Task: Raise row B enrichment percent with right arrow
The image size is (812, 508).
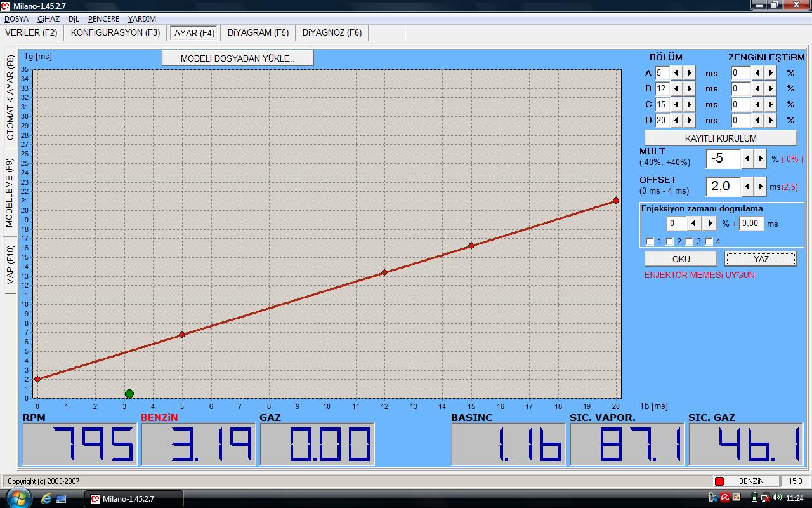Action: point(770,88)
